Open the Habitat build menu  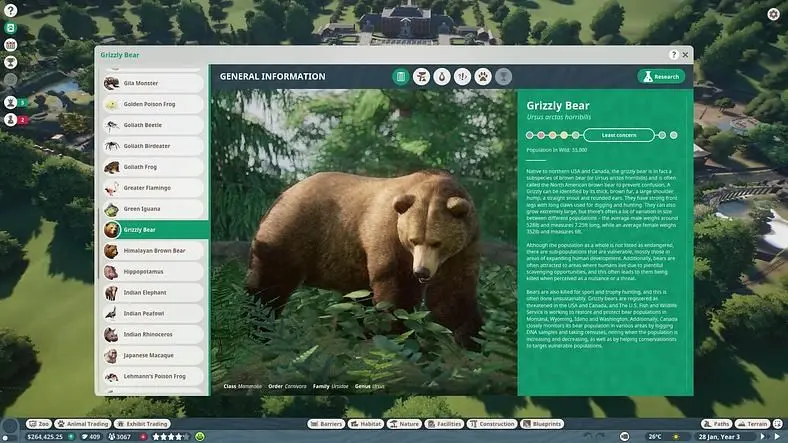(366, 424)
